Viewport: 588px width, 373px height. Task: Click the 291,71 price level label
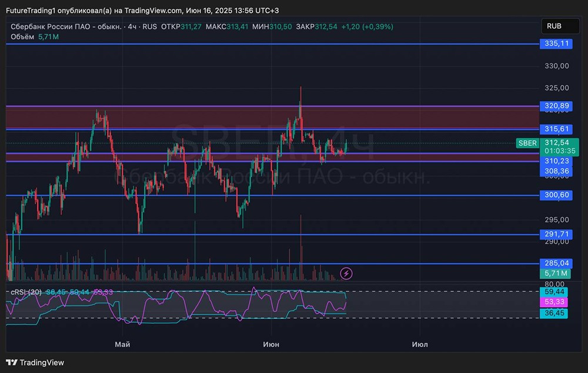coord(556,234)
